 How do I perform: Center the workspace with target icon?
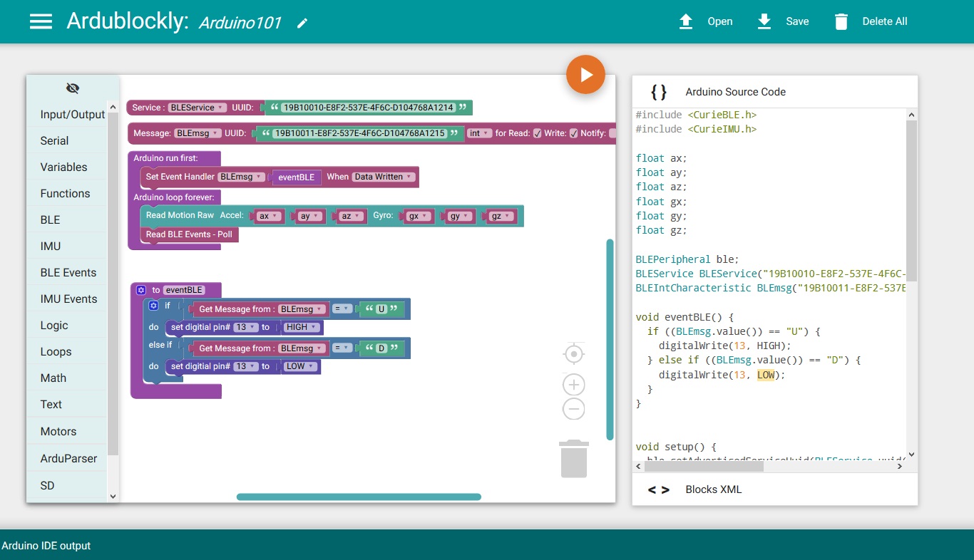pos(574,353)
